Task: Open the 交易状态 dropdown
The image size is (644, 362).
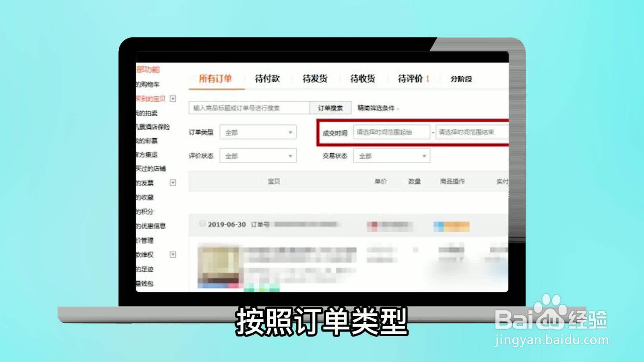Action: [392, 156]
